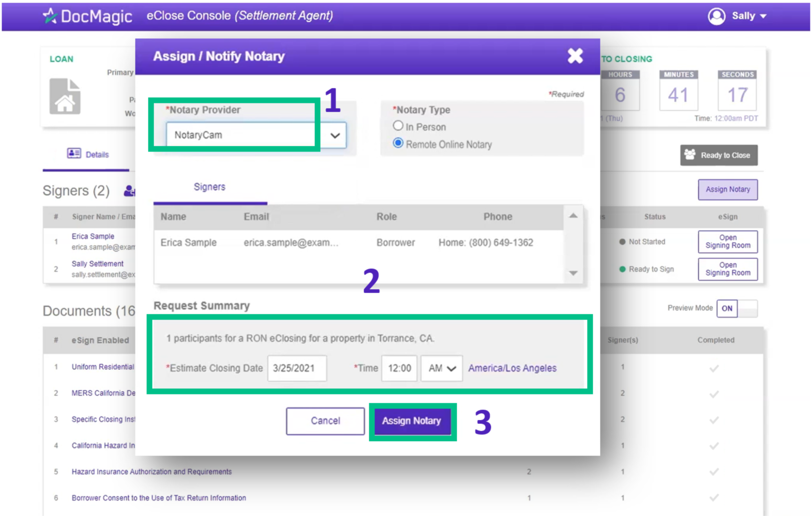This screenshot has width=812, height=516.
Task: Open the AM/PM time dropdown
Action: click(441, 368)
